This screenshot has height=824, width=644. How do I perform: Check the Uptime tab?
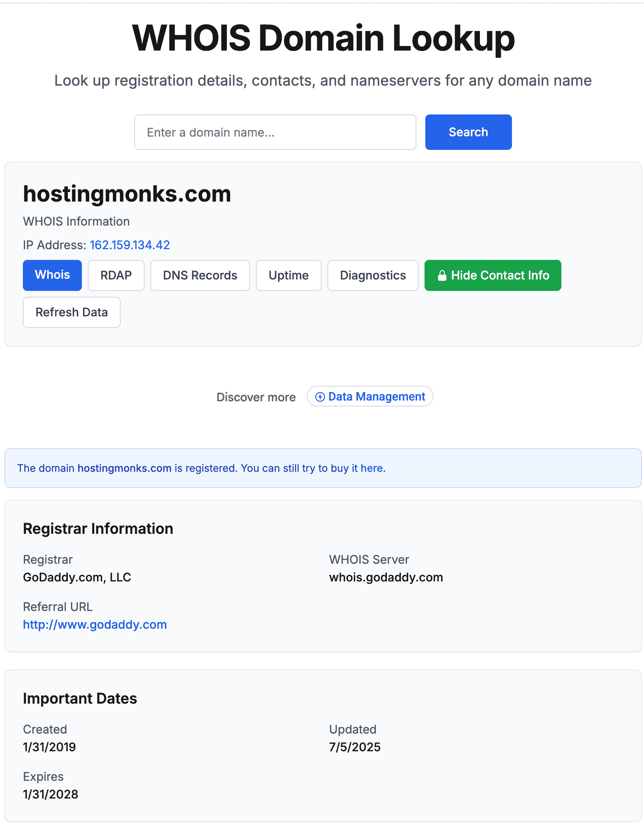(288, 275)
